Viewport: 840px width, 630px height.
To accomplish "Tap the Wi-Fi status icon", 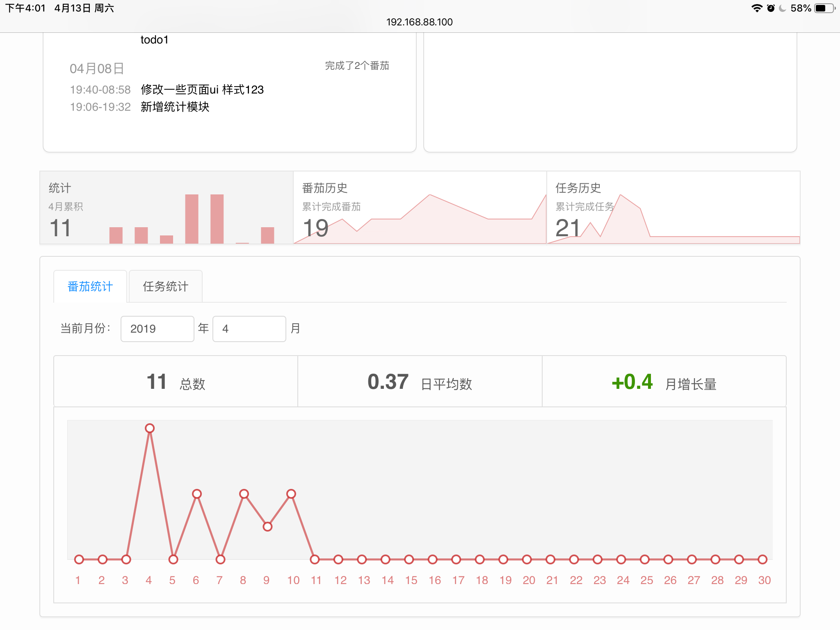I will pos(757,8).
